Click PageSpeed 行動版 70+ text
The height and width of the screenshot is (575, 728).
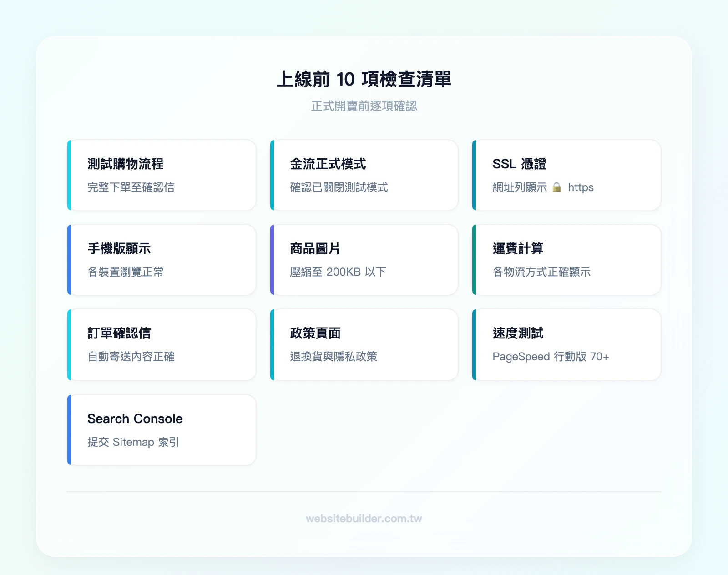[x=551, y=357]
